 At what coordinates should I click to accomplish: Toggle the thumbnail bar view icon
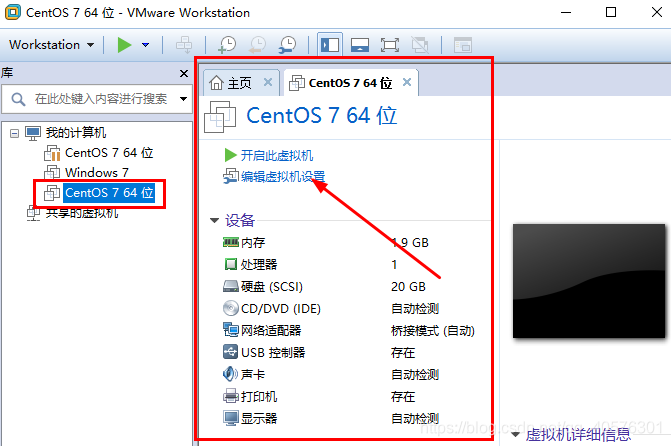tap(360, 45)
